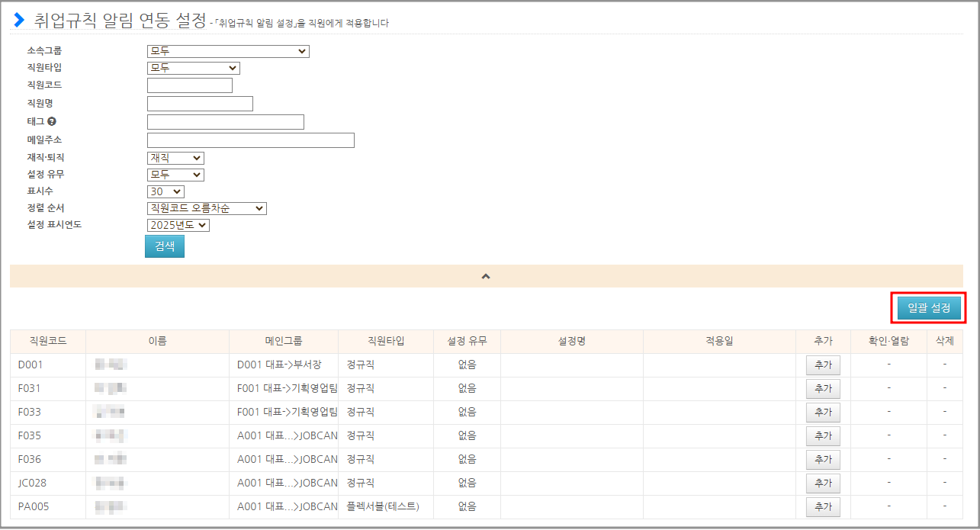Click 추가 in the JC028 row
The width and height of the screenshot is (980, 530).
tap(823, 483)
